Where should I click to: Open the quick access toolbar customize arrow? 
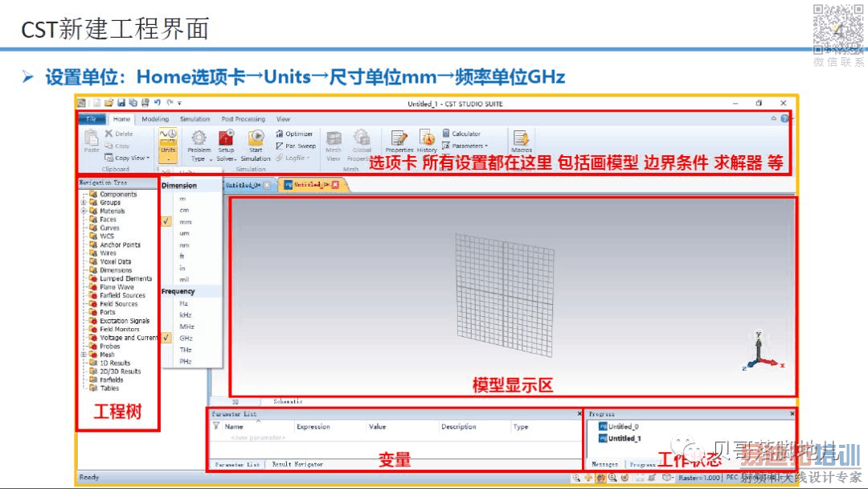179,103
